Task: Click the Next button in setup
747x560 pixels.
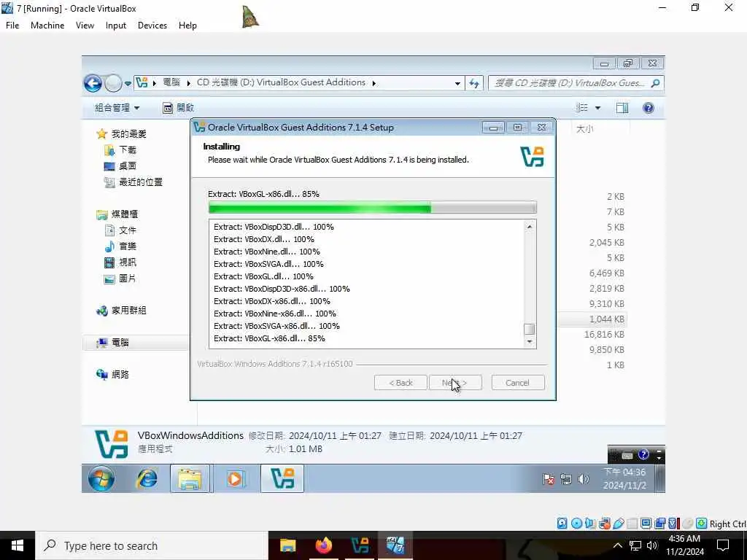Action: point(455,382)
